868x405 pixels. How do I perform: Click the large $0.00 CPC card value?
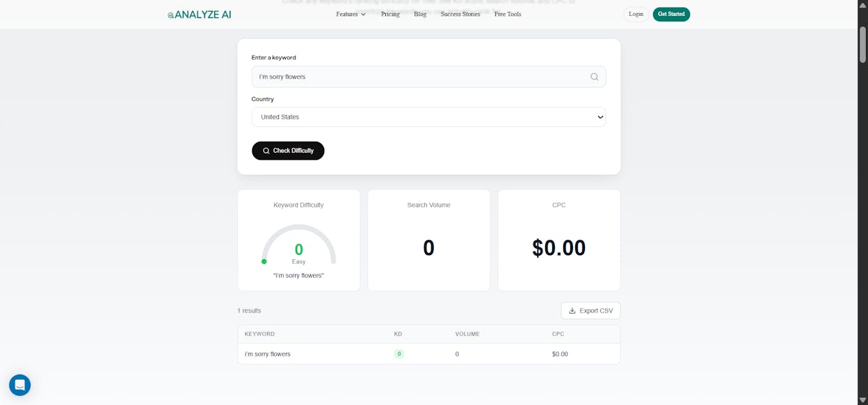click(558, 248)
